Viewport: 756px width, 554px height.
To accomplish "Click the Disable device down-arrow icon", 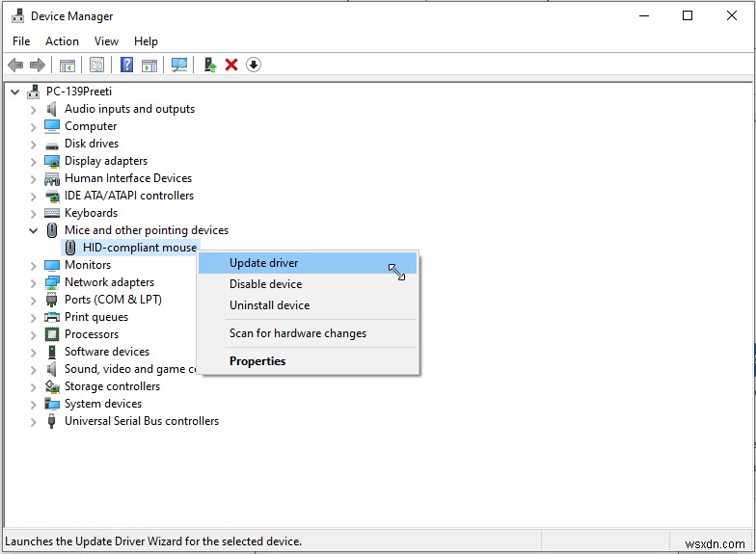I will (x=254, y=65).
